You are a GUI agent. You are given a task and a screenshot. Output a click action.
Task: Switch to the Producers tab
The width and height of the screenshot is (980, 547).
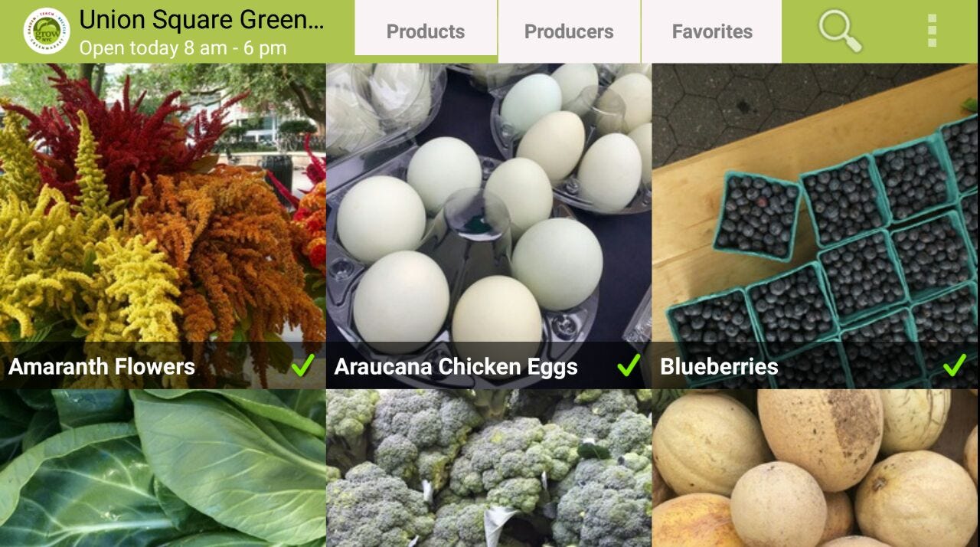coord(569,31)
